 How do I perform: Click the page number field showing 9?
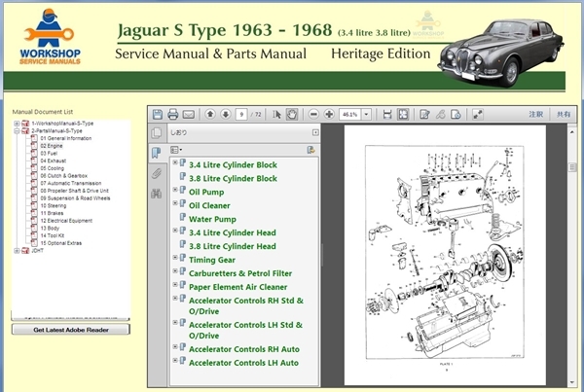[241, 114]
